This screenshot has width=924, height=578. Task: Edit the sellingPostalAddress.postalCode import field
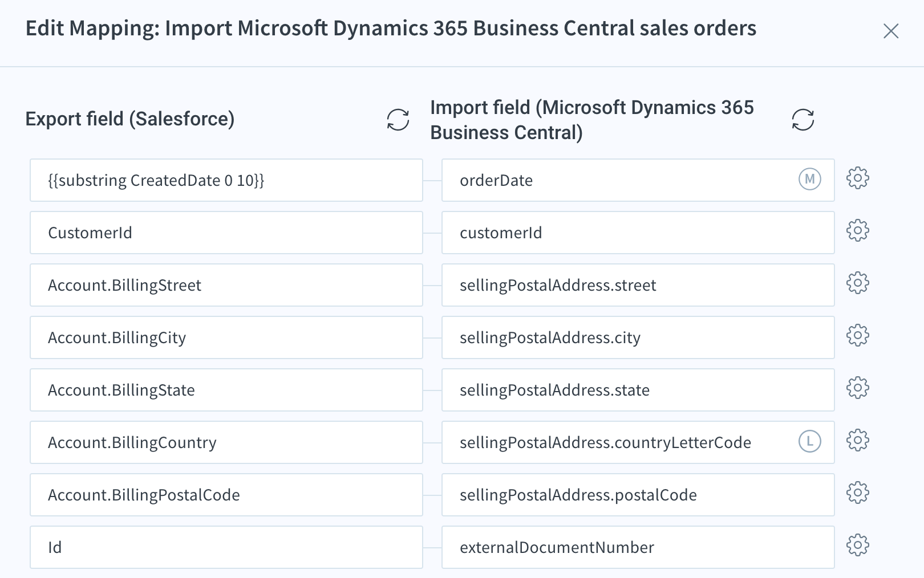(638, 495)
